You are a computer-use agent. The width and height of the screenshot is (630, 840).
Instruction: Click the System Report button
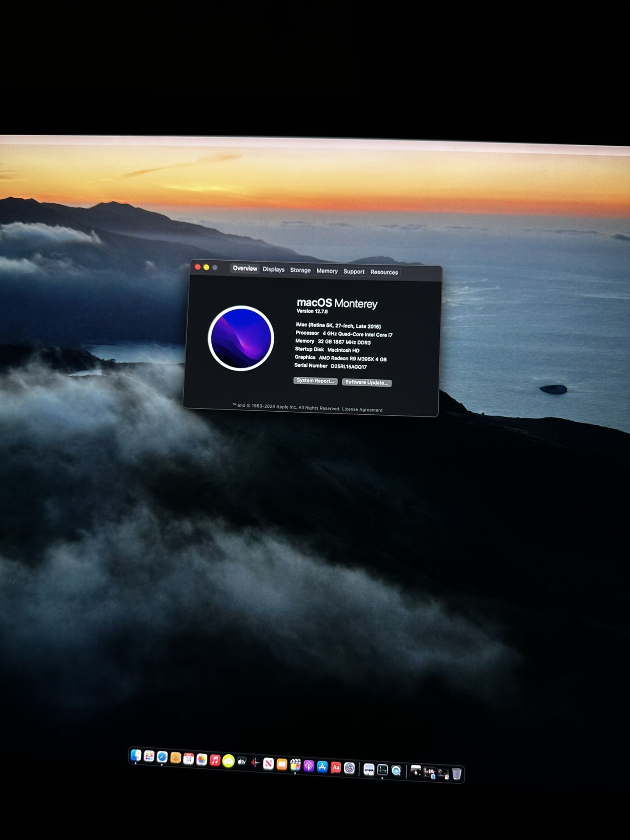click(315, 381)
